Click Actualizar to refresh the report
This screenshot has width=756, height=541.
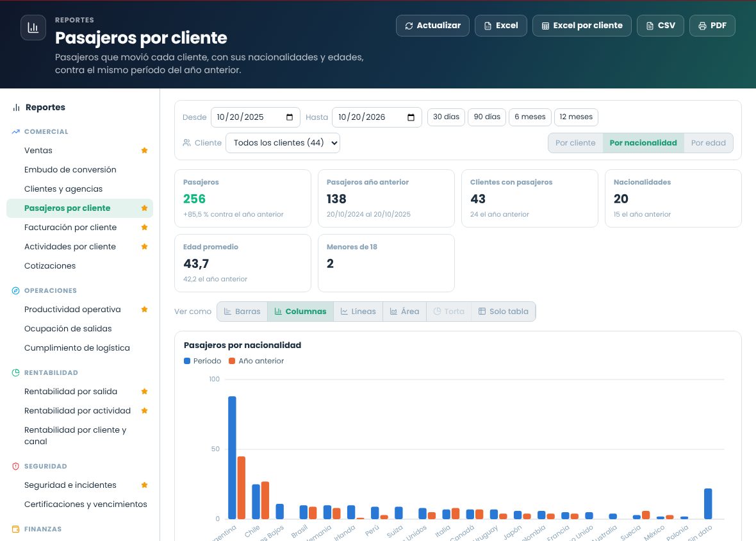(432, 26)
